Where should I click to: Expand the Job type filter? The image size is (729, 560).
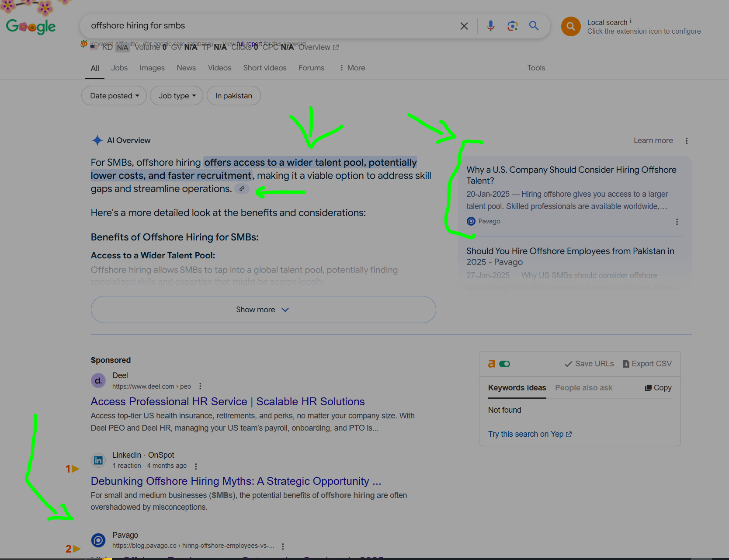(177, 96)
